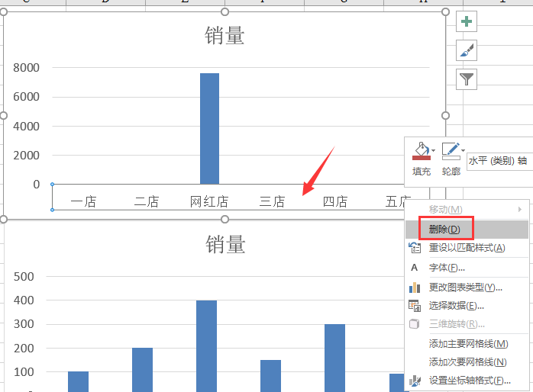Image resolution: width=533 pixels, height=392 pixels.
Task: Open 字体(F)... from the context menu
Action: 467,268
